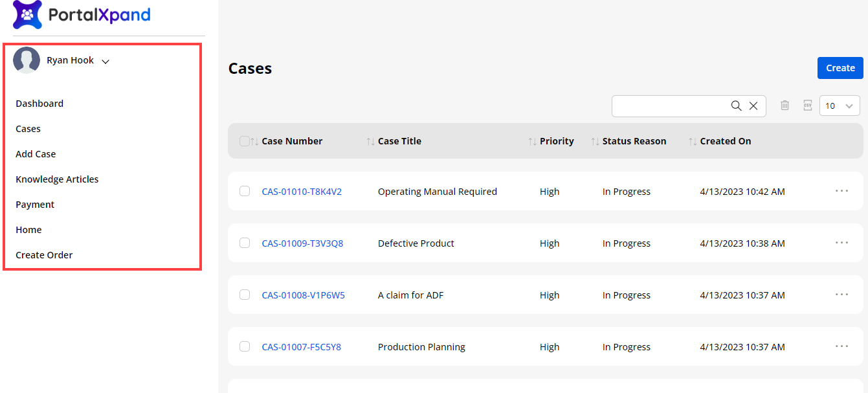Expand the Ryan Hook user menu chevron

coord(106,62)
